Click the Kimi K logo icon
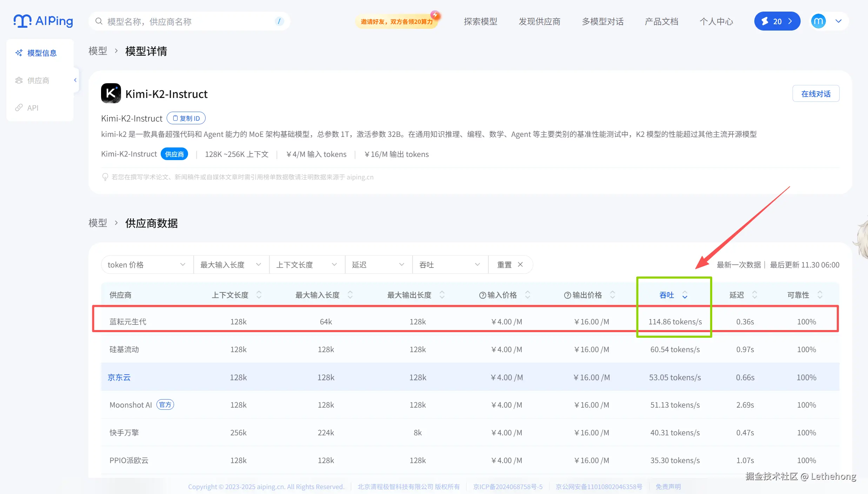 pyautogui.click(x=111, y=93)
